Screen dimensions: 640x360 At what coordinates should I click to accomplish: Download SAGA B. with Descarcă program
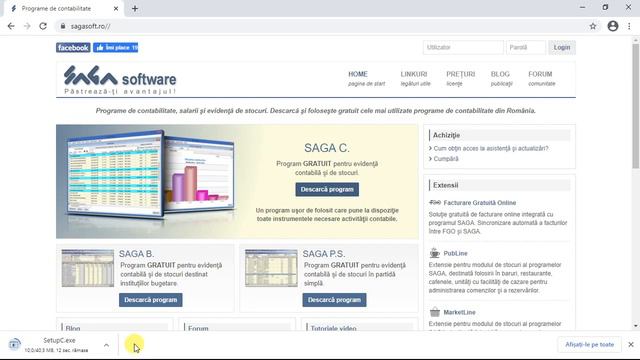click(x=151, y=300)
